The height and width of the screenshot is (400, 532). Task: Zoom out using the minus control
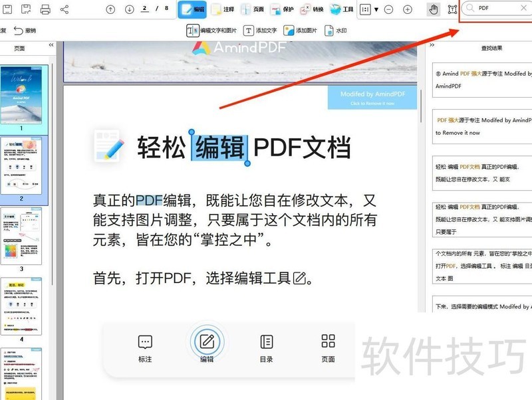[388, 9]
